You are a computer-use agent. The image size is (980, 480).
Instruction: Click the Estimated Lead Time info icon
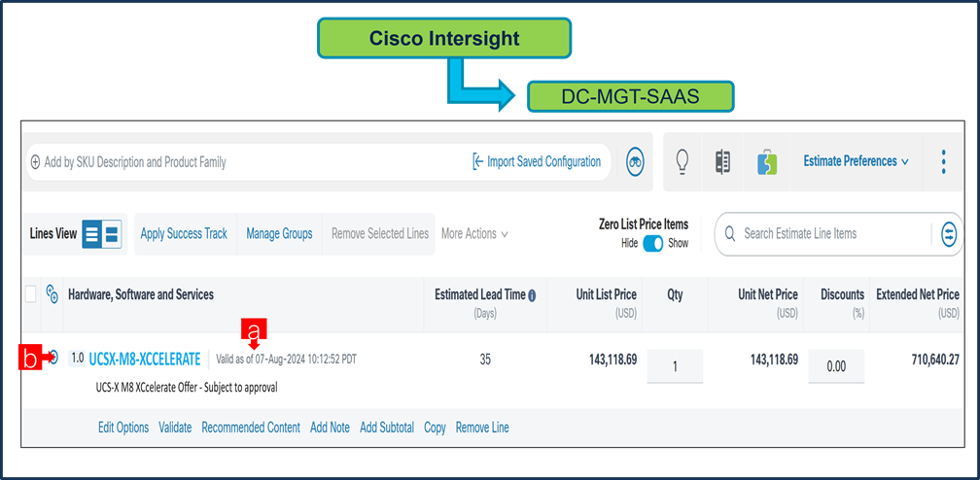[x=532, y=295]
